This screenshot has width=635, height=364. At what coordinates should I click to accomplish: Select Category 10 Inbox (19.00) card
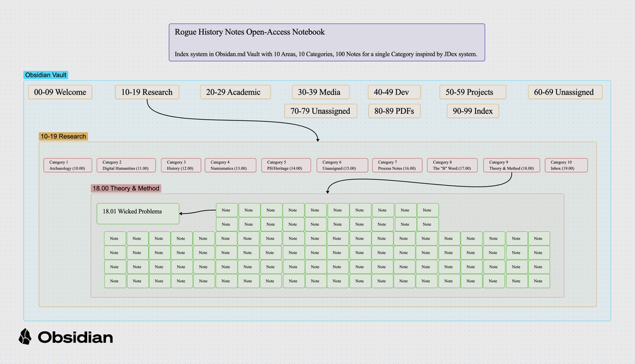(x=566, y=165)
